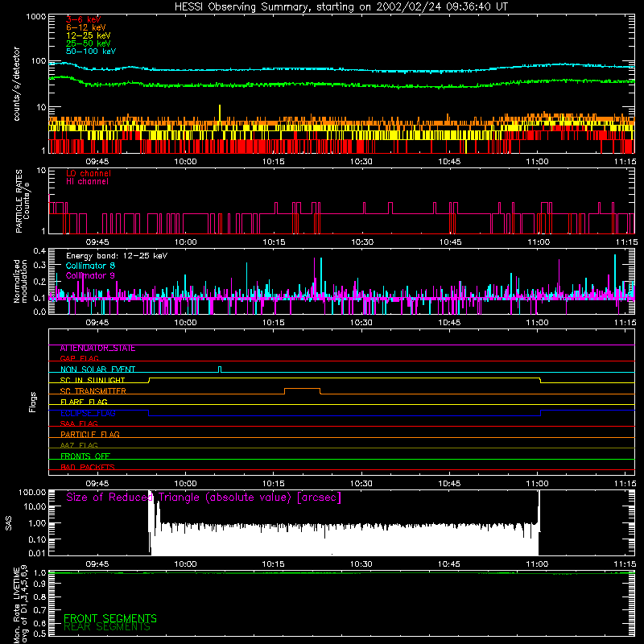644x644 pixels.
Task: Select the orange 6-12 keV legend entry
Action: click(86, 27)
